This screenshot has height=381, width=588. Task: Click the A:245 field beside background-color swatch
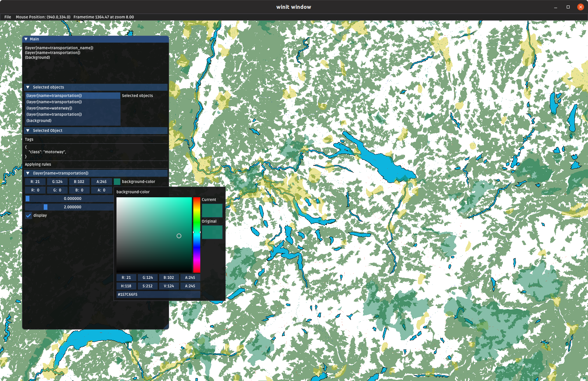point(101,181)
